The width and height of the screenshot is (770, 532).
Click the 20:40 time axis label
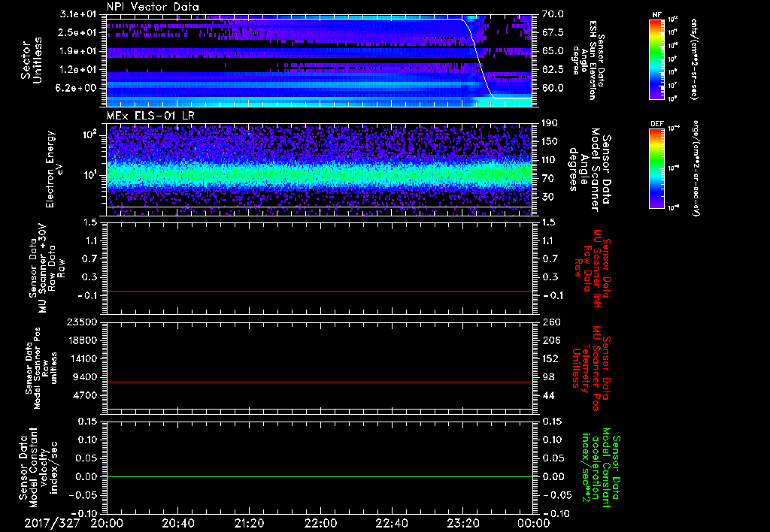pyautogui.click(x=177, y=524)
